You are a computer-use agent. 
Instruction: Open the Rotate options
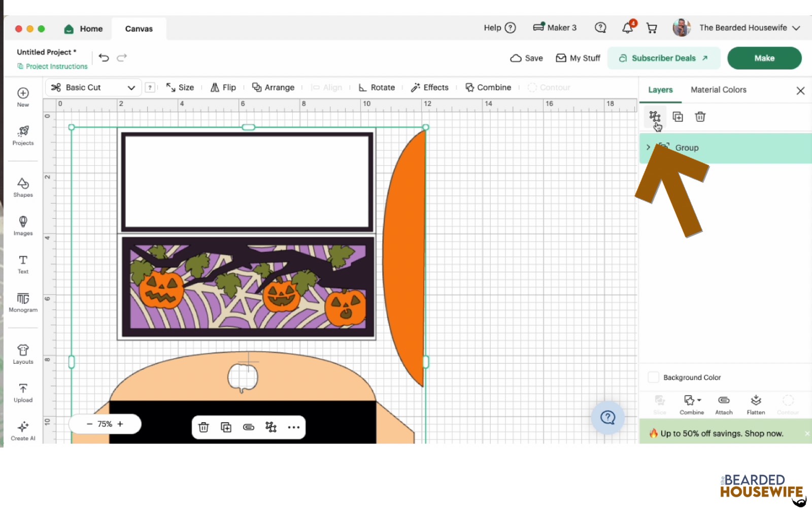[x=377, y=87]
